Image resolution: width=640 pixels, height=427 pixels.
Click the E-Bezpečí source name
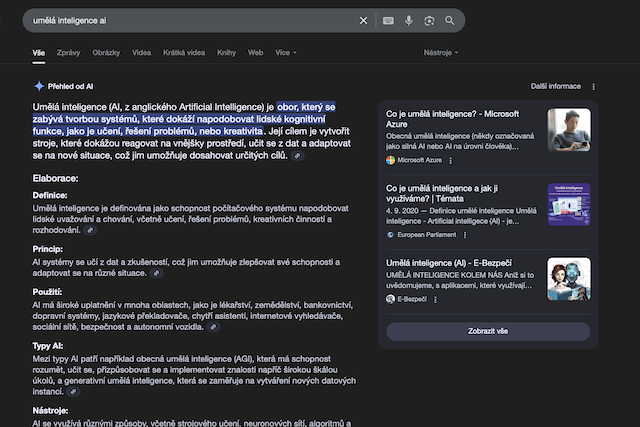tap(412, 299)
